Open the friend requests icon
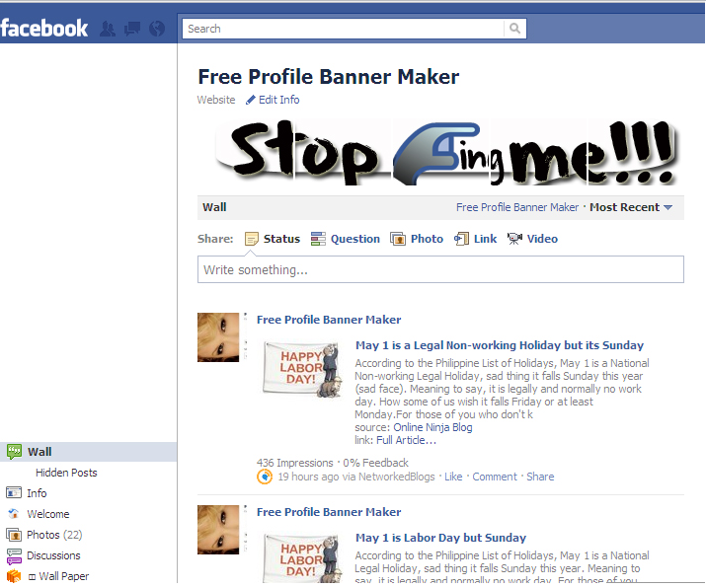Viewport: 706px width, 588px height. pos(108,29)
